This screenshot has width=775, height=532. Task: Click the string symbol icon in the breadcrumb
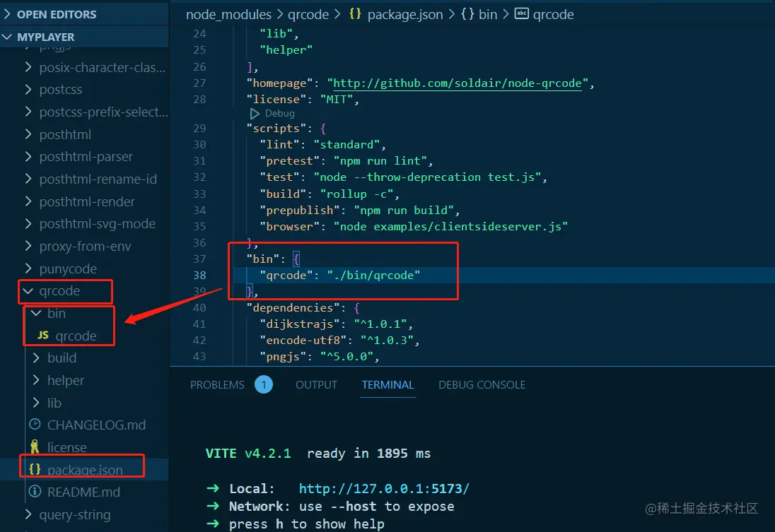click(x=521, y=14)
